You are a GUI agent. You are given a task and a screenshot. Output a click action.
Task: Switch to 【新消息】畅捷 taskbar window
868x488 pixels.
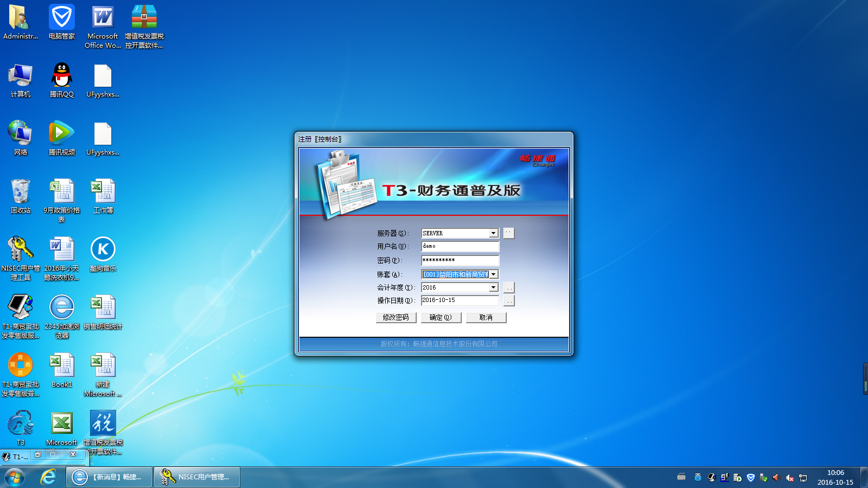109,477
